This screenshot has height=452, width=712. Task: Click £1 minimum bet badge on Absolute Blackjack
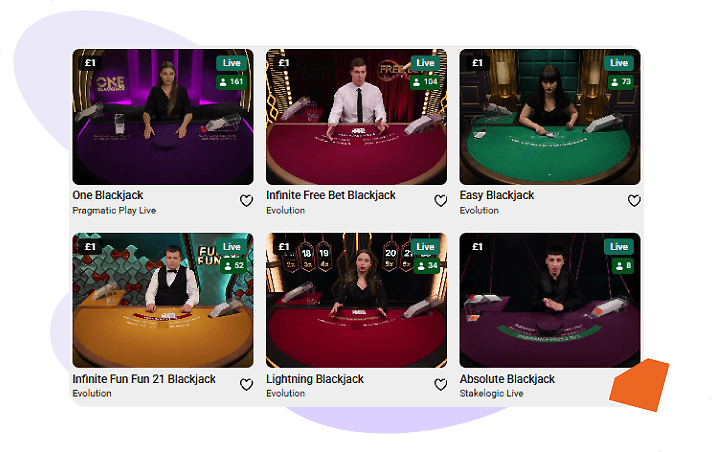point(477,247)
